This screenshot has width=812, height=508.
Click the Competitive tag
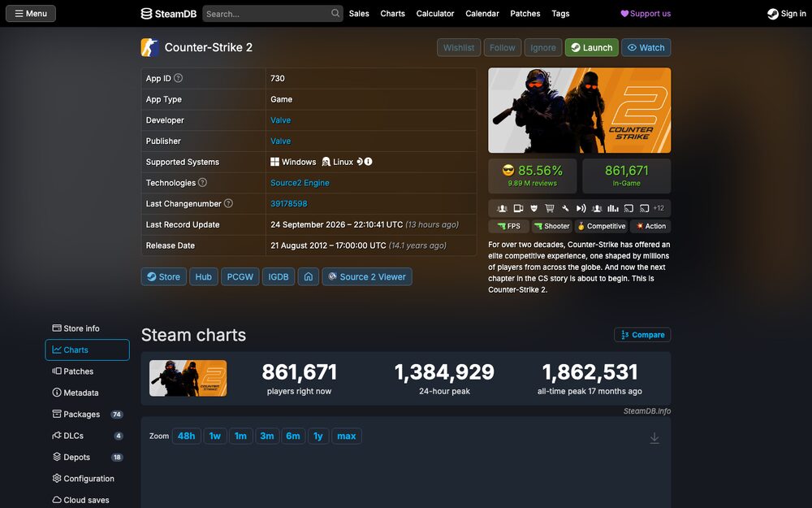click(601, 227)
